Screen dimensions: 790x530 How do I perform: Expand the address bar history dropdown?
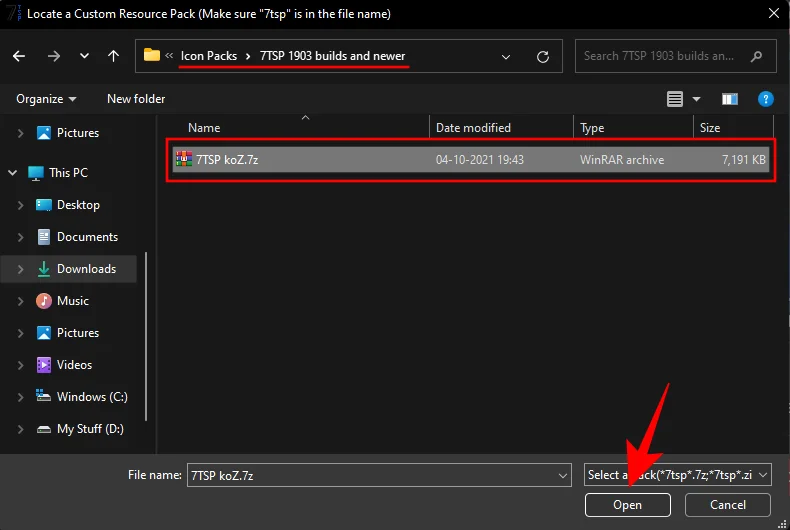506,56
